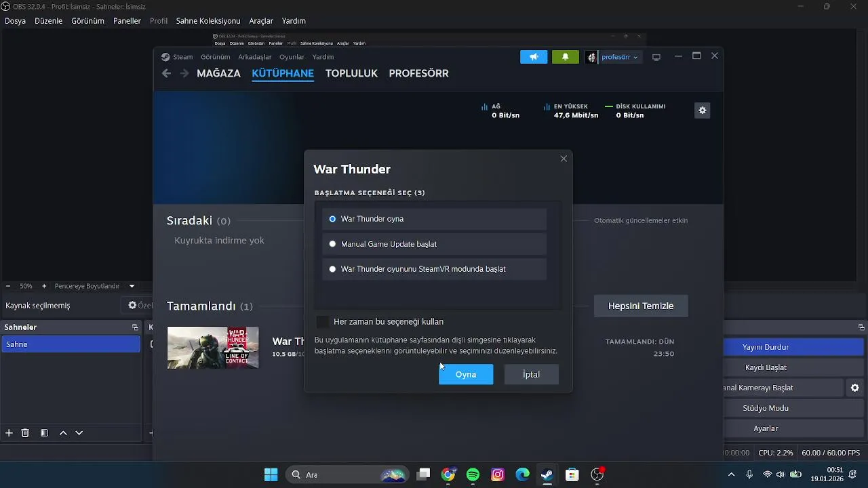Screen dimensions: 868x488
Task: Close the War Thunder launch options dialog
Action: point(564,159)
